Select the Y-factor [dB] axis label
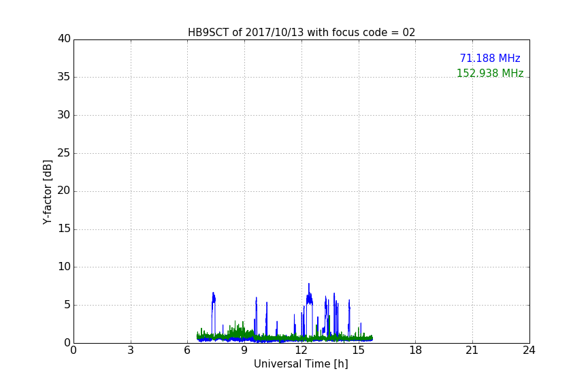 coord(48,192)
